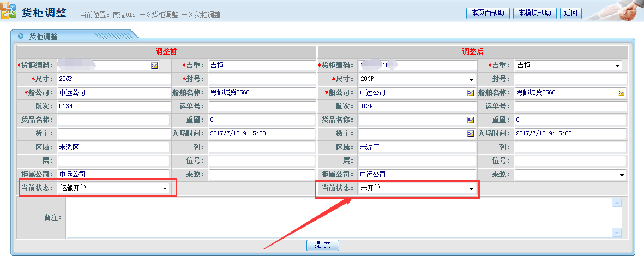Click the 货柜调整 app logo icon

8,11
